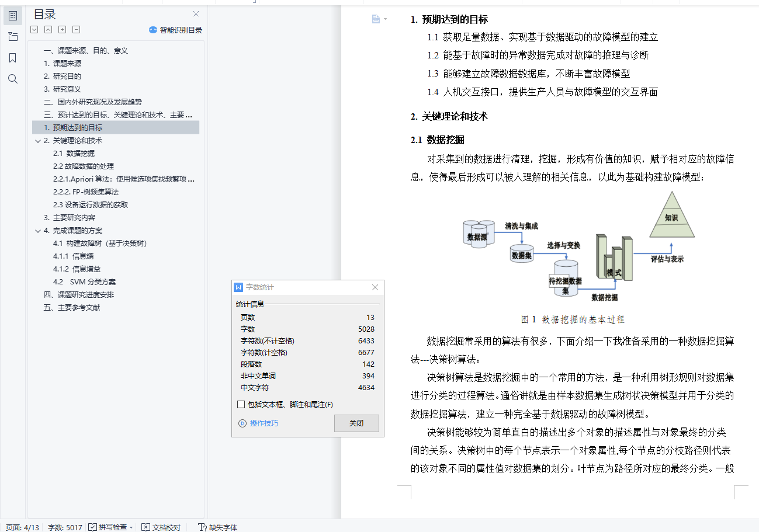
Task: Click the data mining process diagram in document
Action: click(578, 247)
